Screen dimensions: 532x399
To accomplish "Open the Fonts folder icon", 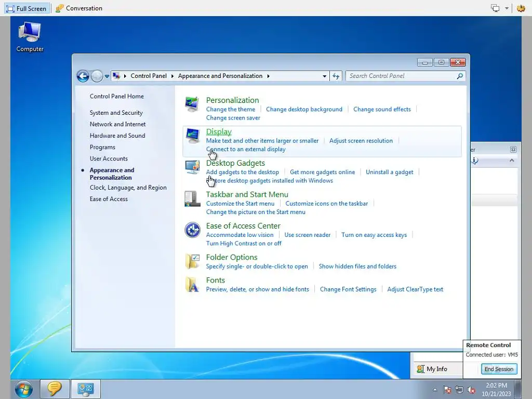I will point(192,284).
